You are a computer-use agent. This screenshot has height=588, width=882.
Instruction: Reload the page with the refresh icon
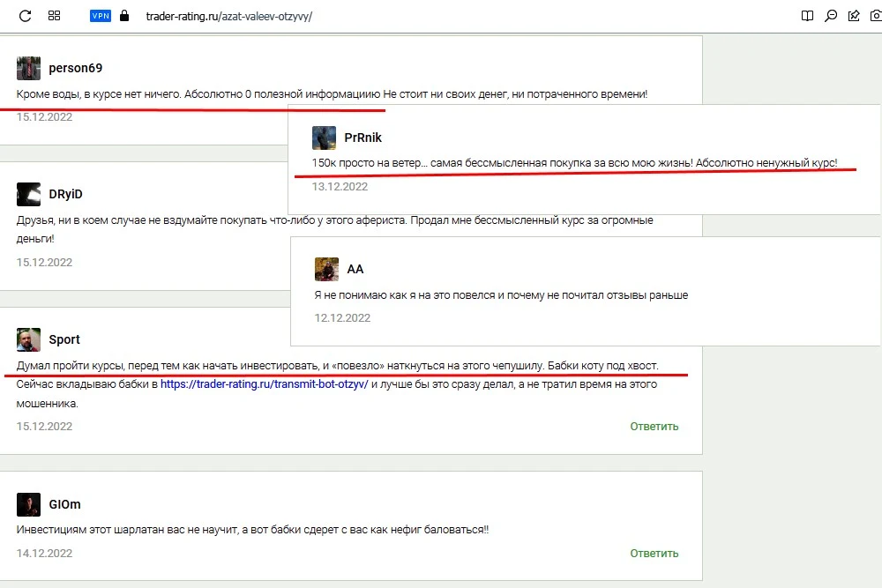coord(25,16)
